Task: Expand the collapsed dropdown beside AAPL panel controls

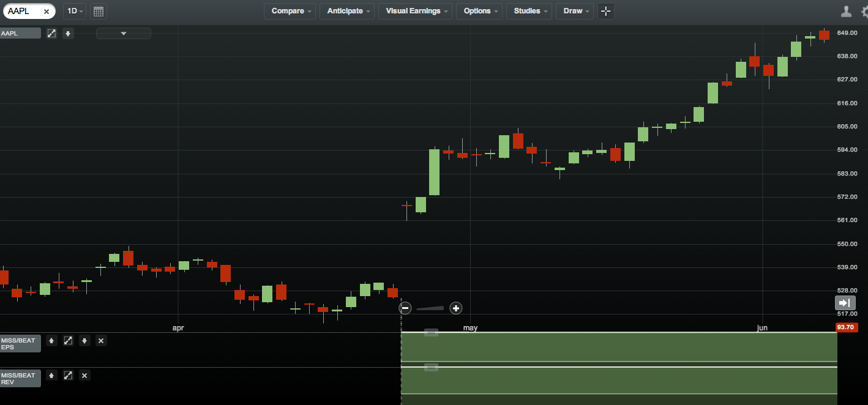Action: [123, 34]
